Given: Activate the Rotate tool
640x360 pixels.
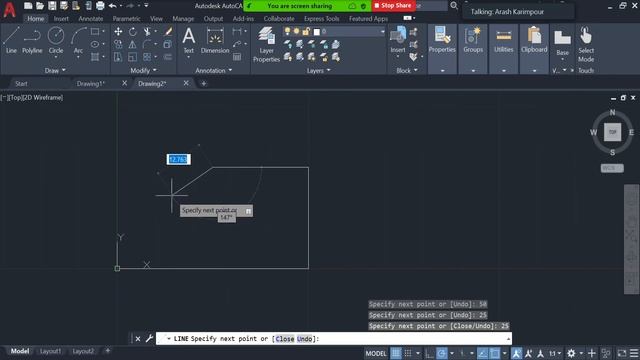Looking at the screenshot, I should [x=133, y=31].
